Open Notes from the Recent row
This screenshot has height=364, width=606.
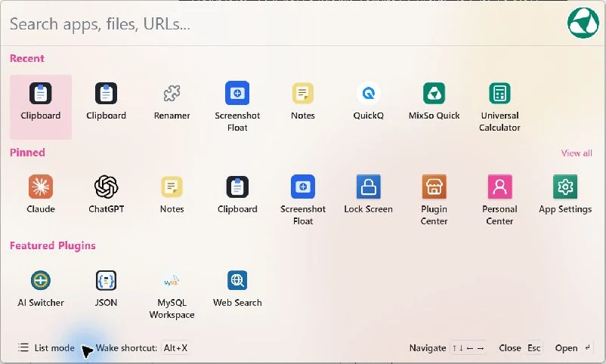tap(302, 101)
